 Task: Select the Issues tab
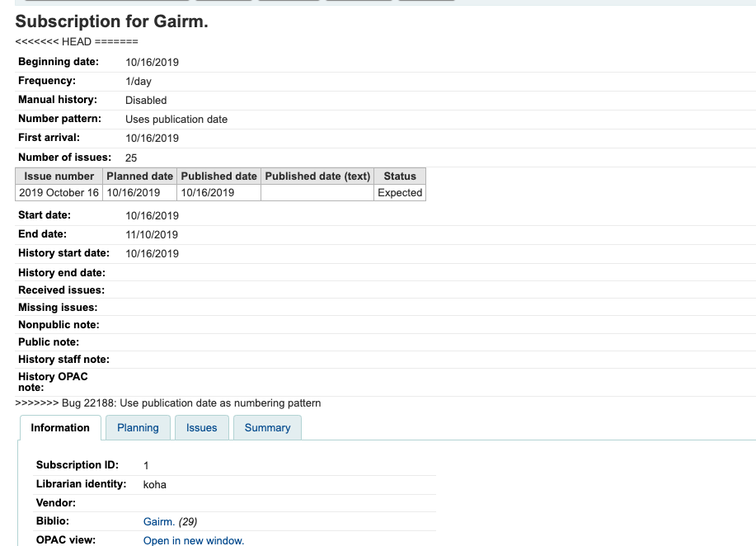pos(201,427)
